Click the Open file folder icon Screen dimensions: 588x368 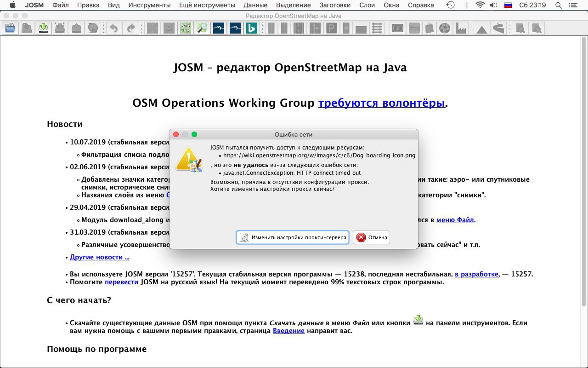(x=10, y=28)
